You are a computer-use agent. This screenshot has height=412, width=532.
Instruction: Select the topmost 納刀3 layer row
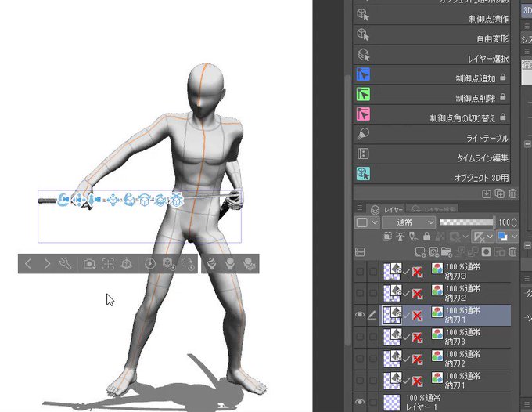point(446,272)
